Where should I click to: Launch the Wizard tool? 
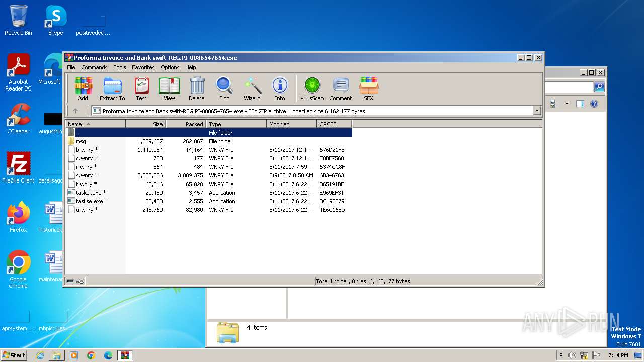pos(252,89)
